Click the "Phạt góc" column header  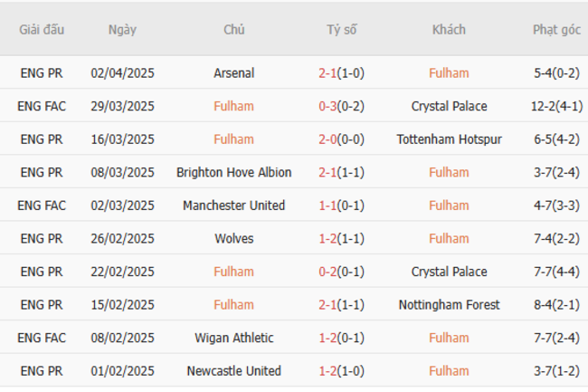556,29
